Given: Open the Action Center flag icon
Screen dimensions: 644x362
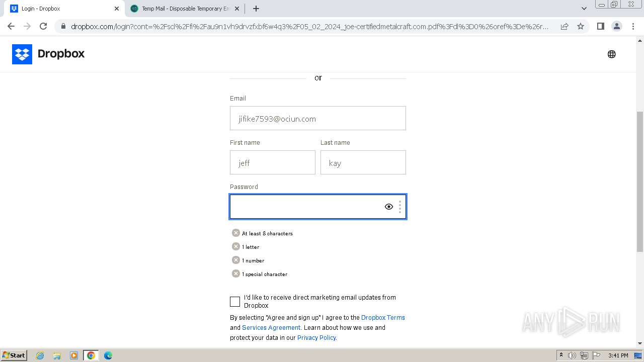Looking at the screenshot, I should click(x=596, y=355).
